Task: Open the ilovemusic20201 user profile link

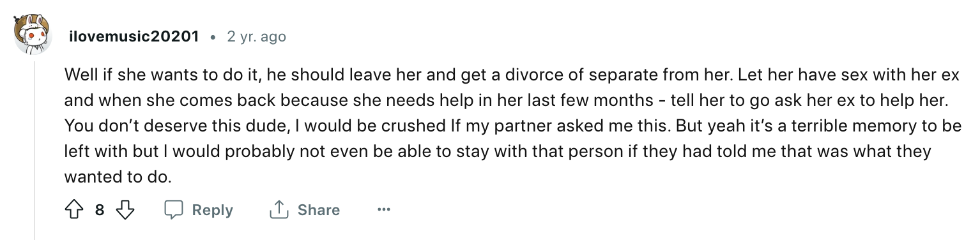Action: click(134, 37)
